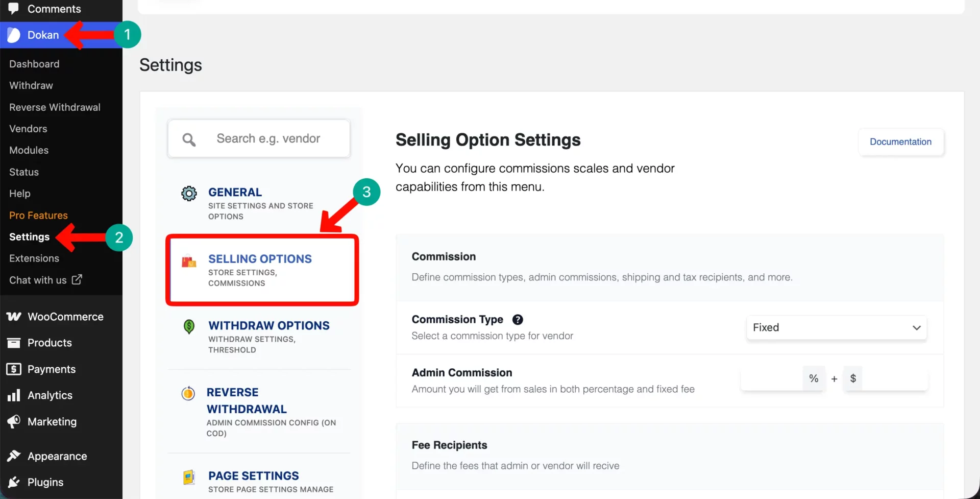Screen dimensions: 980x499
Task: Click the Commission section heading
Action: [444, 256]
